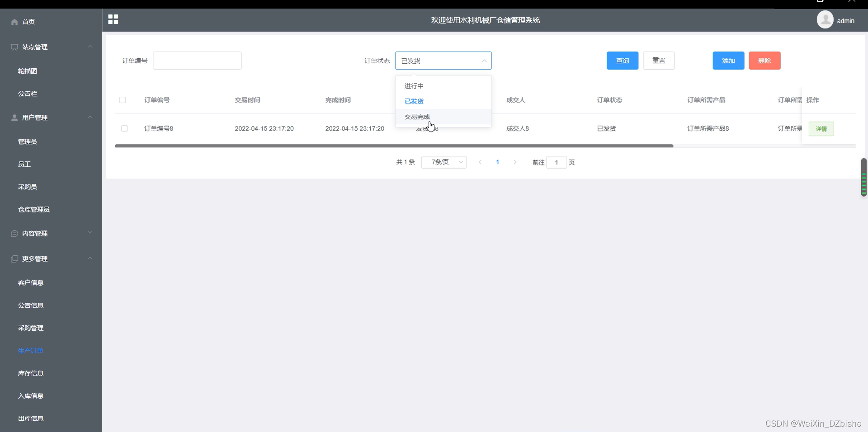Image resolution: width=868 pixels, height=432 pixels.
Task: Click the chat icon beside 内容管理
Action: (14, 234)
